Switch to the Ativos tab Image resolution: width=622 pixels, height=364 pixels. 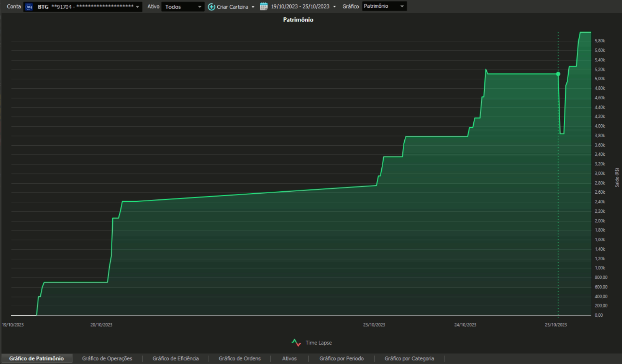coord(289,358)
